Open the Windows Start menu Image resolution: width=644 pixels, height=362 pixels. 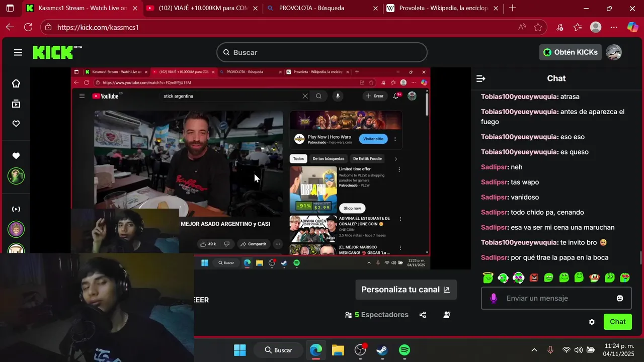[x=240, y=350]
